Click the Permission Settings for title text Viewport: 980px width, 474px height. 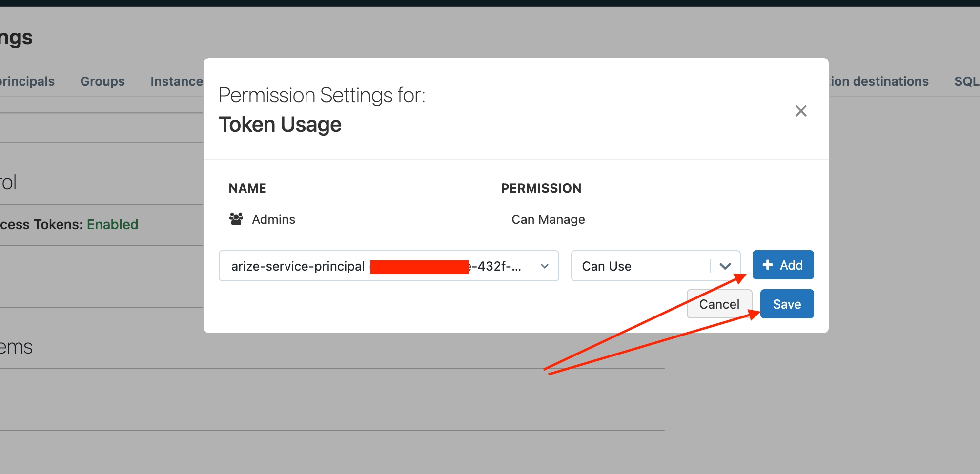(322, 95)
